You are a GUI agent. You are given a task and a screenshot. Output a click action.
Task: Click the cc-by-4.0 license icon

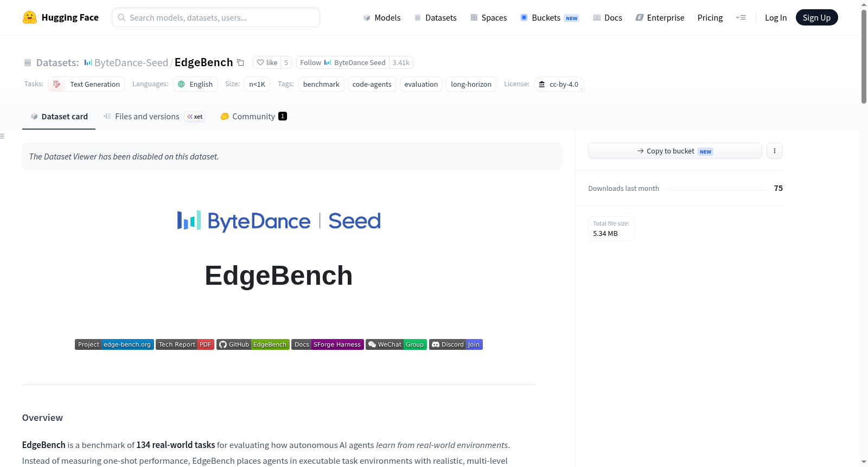(541, 84)
